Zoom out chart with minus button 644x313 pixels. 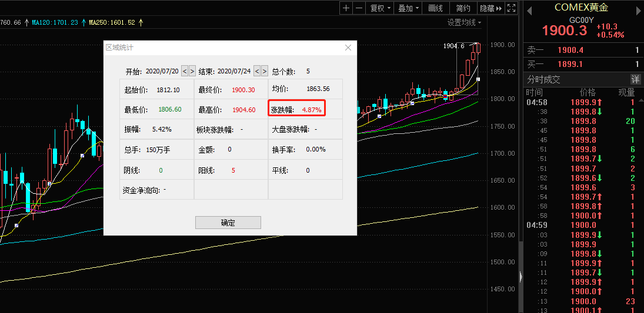point(359,8)
